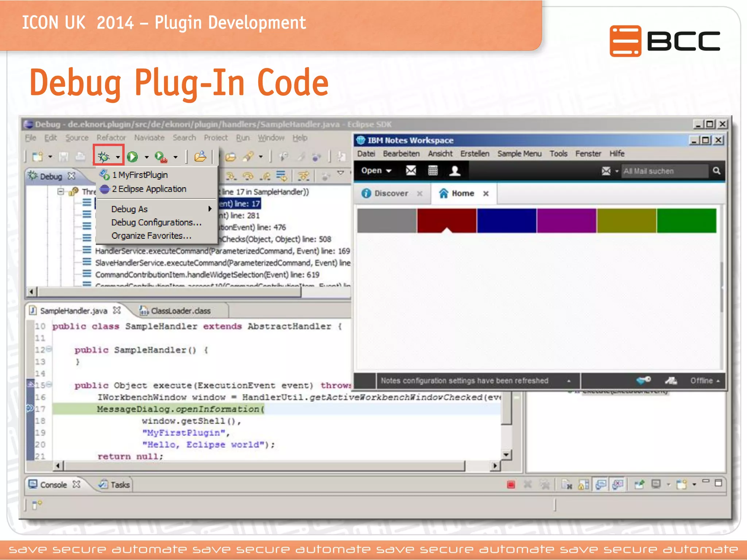The height and width of the screenshot is (560, 747).
Task: Click the Remove Launch X icon in Console
Action: pyautogui.click(x=527, y=485)
